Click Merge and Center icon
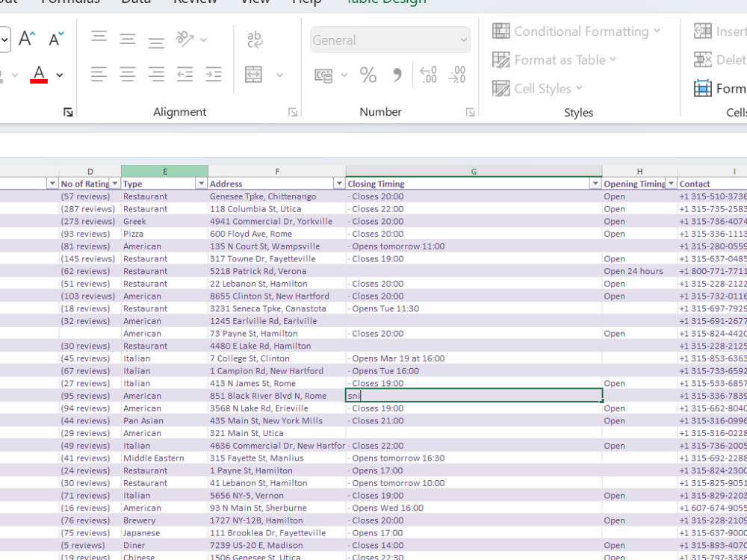 (x=253, y=75)
